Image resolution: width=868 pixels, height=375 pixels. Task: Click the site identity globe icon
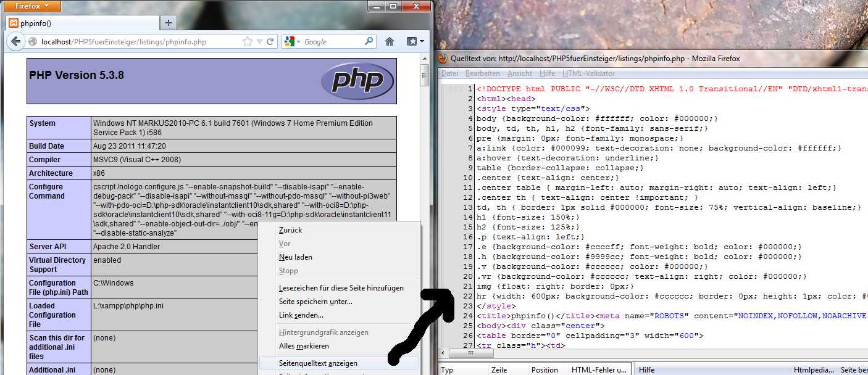click(33, 42)
